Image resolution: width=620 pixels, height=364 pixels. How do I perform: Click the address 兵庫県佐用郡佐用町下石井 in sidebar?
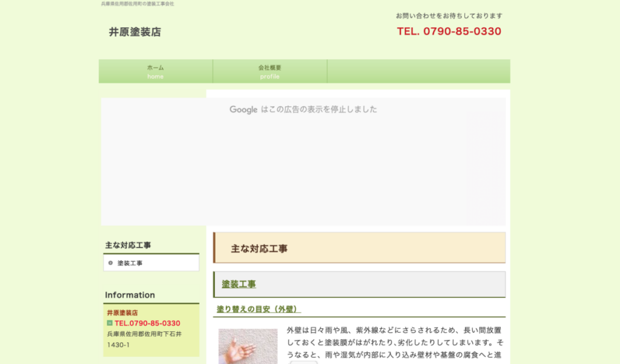(x=144, y=334)
